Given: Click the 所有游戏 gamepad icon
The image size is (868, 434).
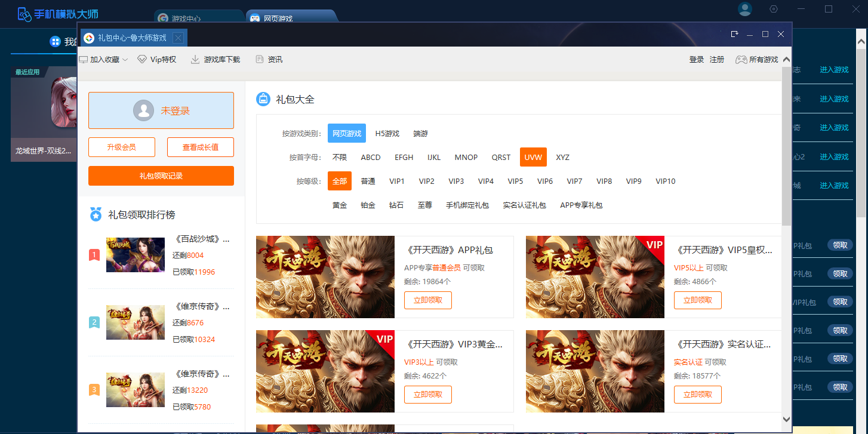Looking at the screenshot, I should tap(741, 60).
